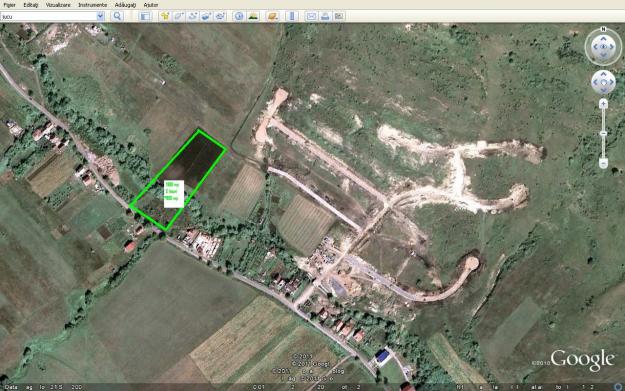Open the Vizualizare menu

(58, 5)
